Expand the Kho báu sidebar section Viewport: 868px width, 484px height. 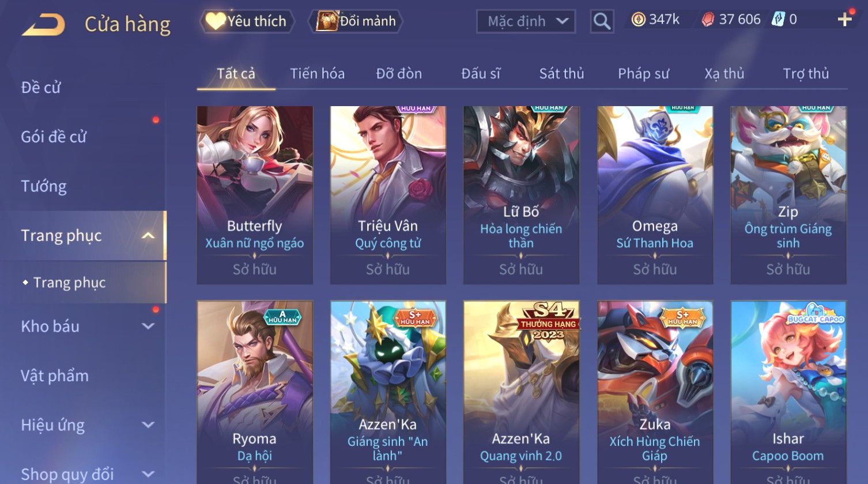tap(148, 326)
